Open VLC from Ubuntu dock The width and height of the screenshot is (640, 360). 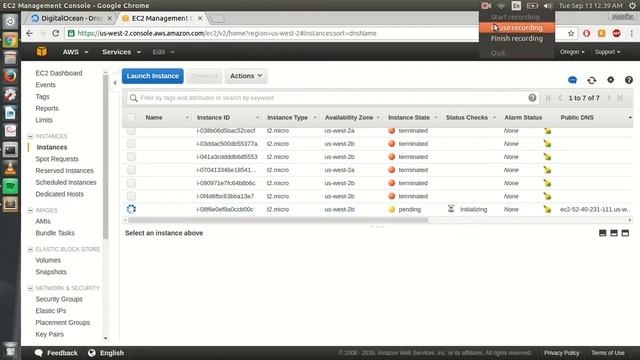point(10,168)
